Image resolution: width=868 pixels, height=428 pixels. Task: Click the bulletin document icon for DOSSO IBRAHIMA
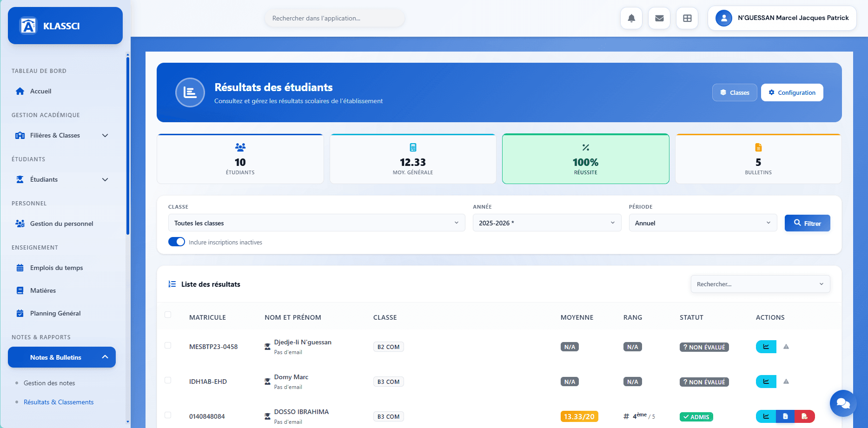[x=785, y=416]
